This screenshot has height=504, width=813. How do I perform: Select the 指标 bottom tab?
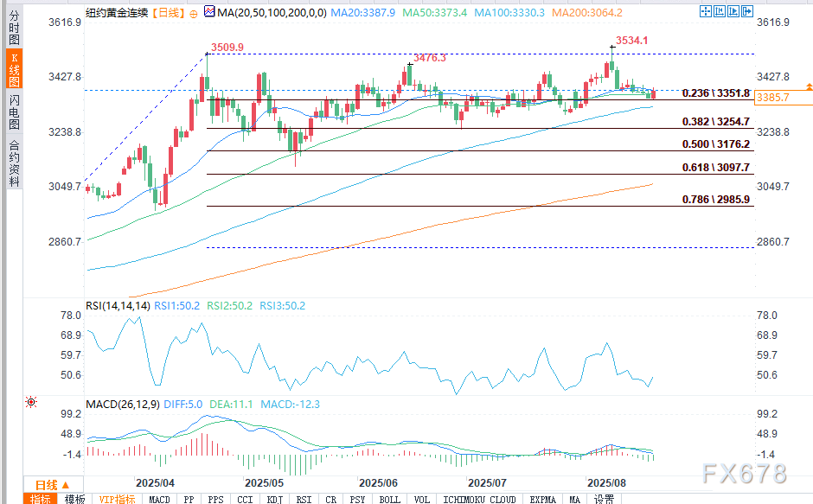tap(40, 499)
